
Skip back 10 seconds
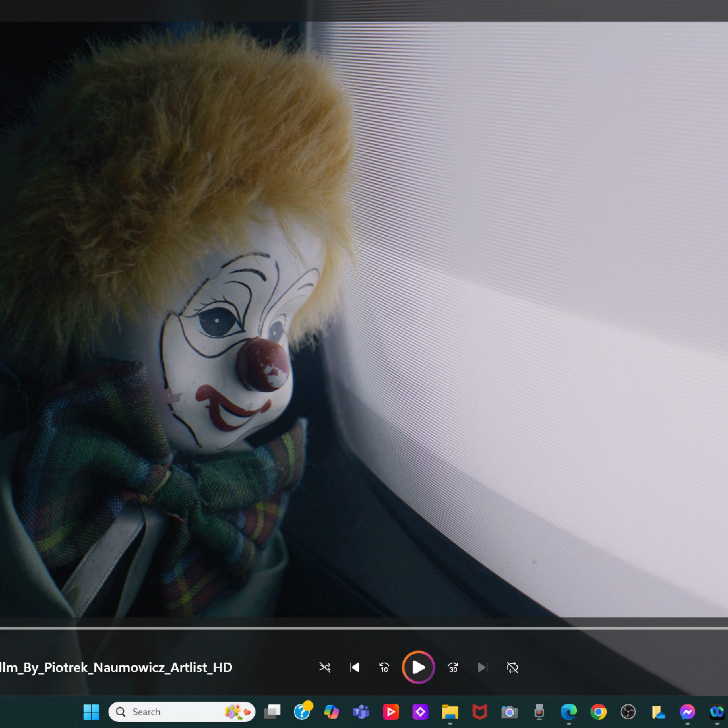(x=384, y=667)
